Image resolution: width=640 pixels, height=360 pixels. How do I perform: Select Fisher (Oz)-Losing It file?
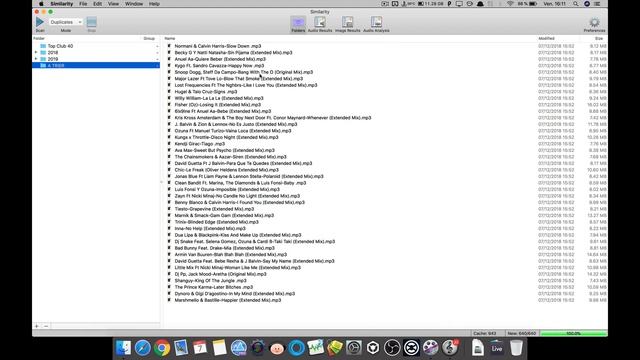tap(218, 105)
